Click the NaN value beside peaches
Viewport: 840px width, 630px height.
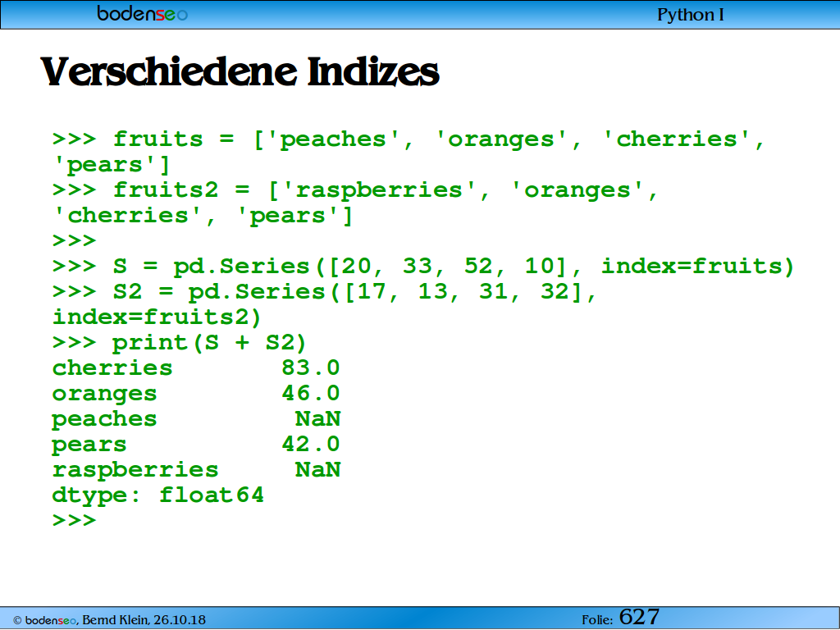[x=317, y=418]
